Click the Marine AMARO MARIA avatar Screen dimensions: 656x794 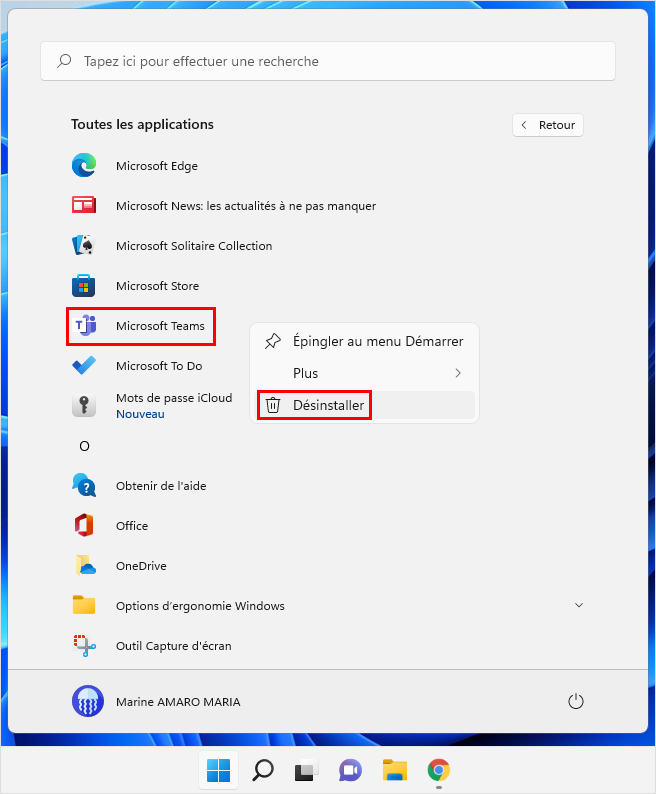pyautogui.click(x=88, y=701)
